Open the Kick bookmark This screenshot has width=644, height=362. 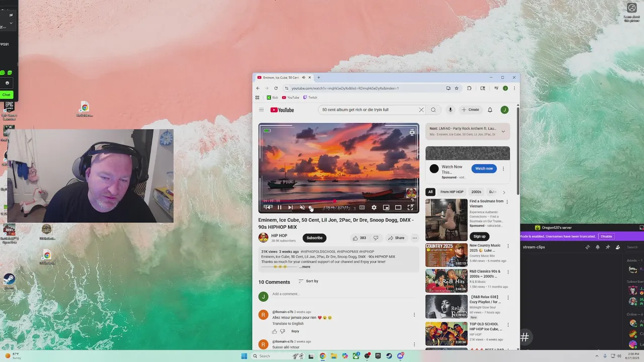click(x=272, y=98)
